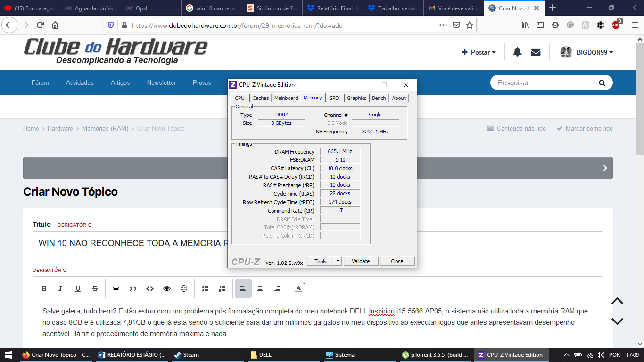The width and height of the screenshot is (644, 362).
Task: Go back to the previous page
Action: [x=10, y=25]
